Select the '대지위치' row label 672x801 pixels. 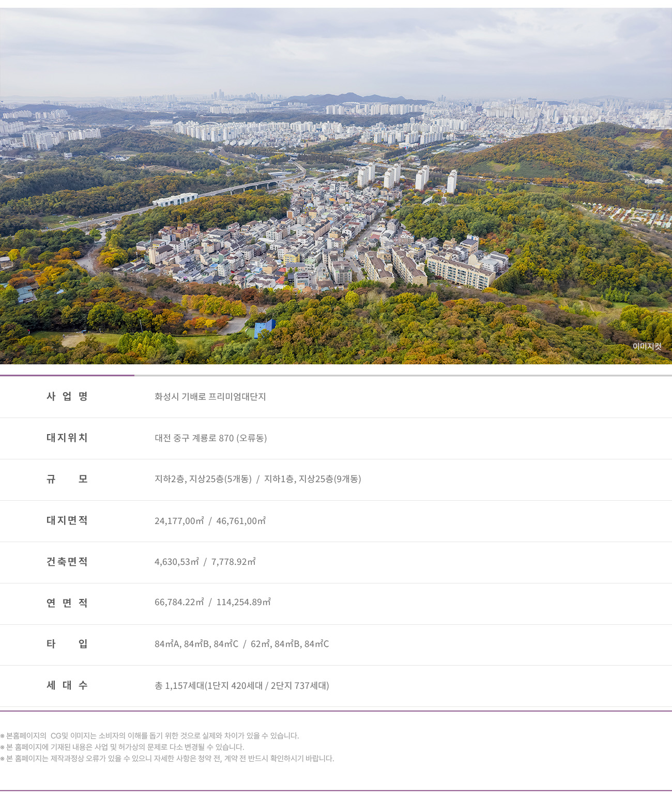[67, 438]
